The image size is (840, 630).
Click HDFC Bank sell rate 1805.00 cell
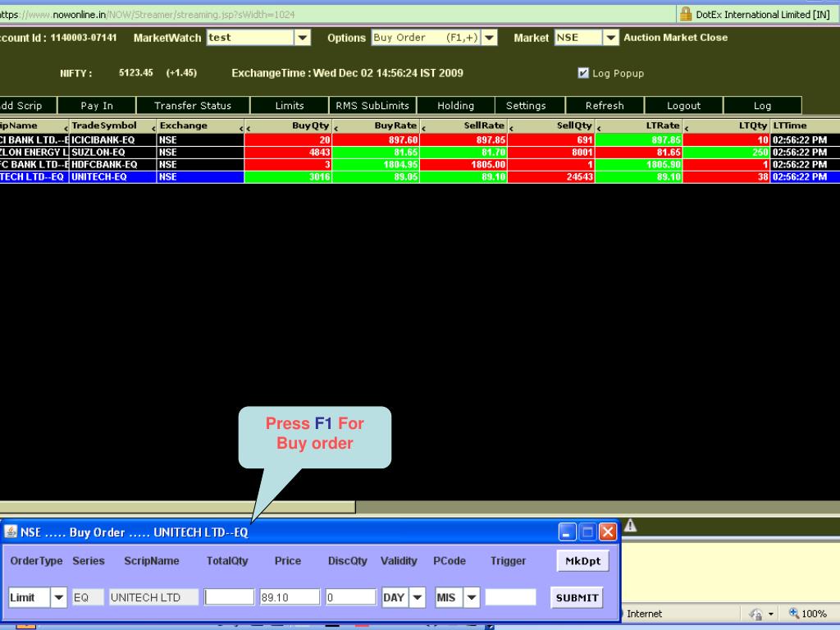[464, 164]
